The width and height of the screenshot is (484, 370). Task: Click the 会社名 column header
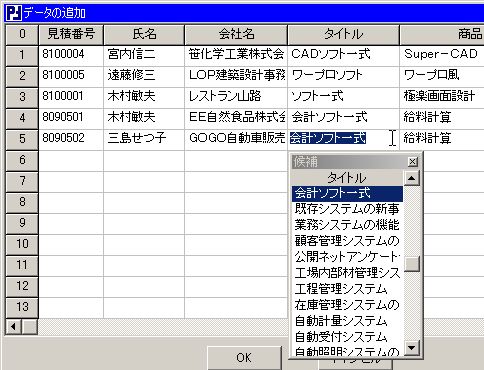236,34
